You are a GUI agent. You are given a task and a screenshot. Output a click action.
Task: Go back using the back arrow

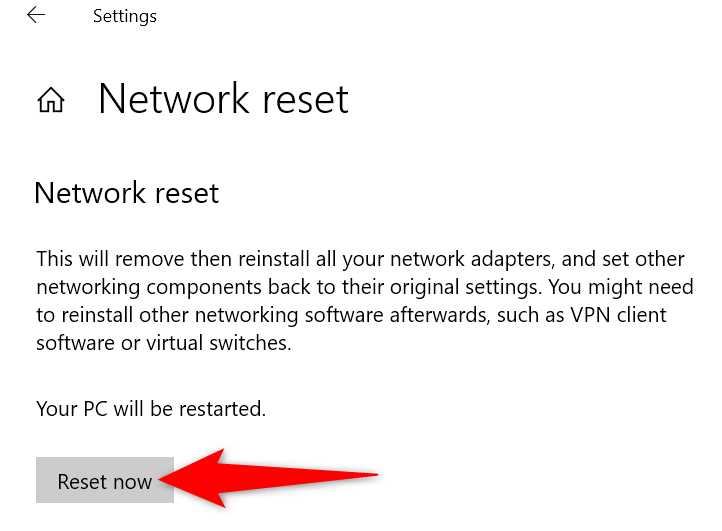[36, 16]
